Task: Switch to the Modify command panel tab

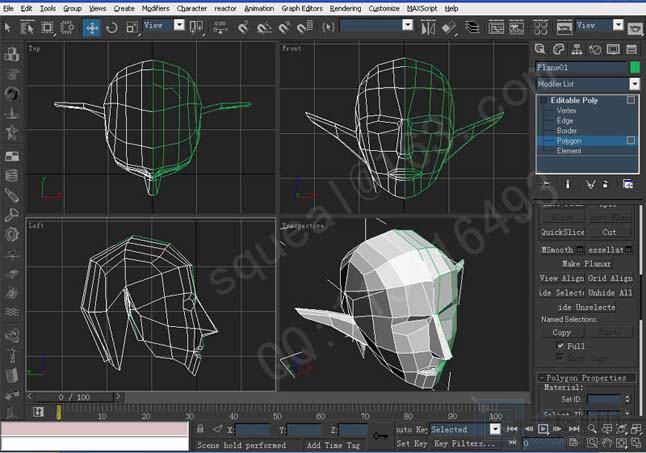Action: coord(558,49)
